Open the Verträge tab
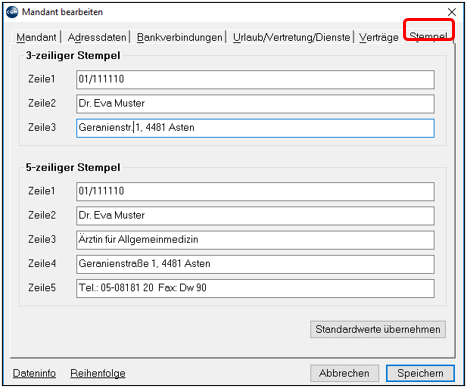Image resolution: width=466 pixels, height=388 pixels. 378,37
